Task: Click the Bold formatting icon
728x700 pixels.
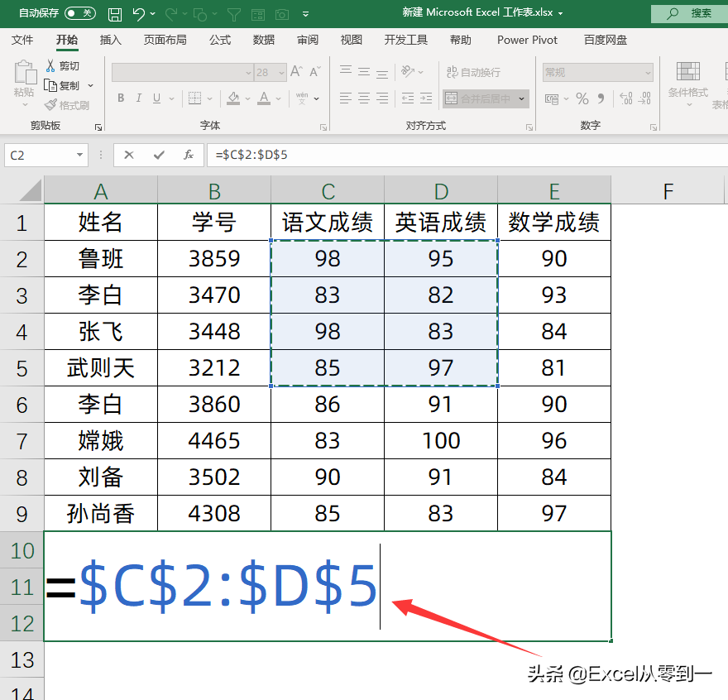Action: coord(120,98)
